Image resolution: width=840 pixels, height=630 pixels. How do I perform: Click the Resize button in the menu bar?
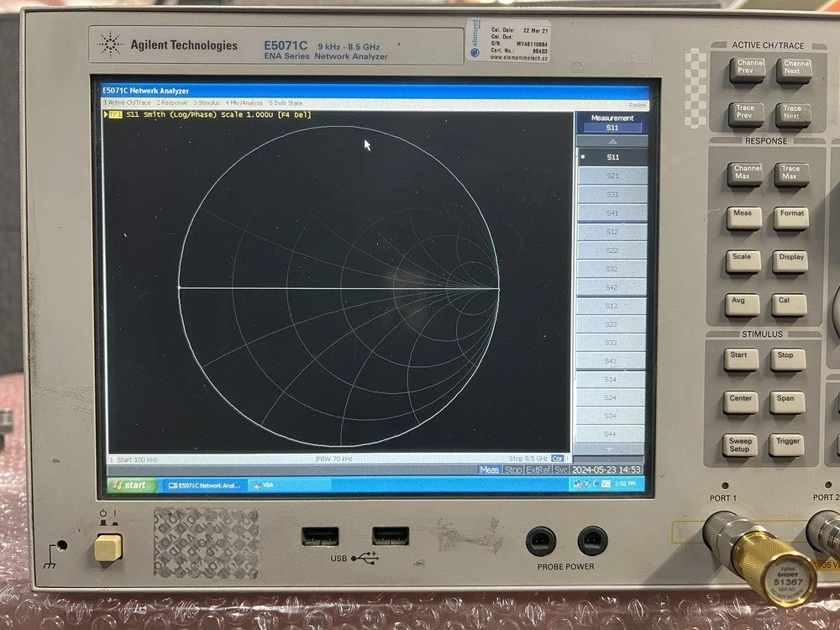coord(637,105)
